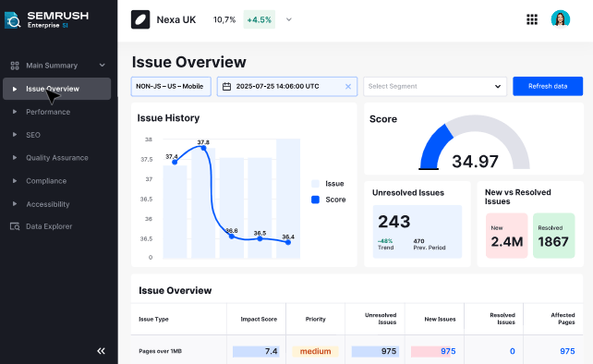
Task: Open the SEO menu item
Action: (33, 135)
